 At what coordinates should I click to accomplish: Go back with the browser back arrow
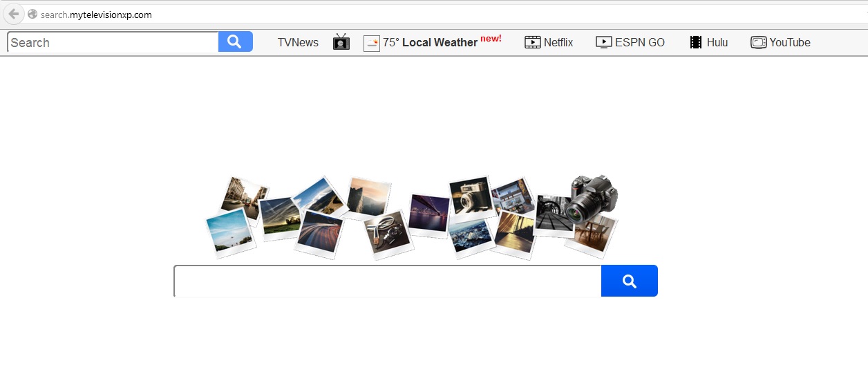click(14, 14)
